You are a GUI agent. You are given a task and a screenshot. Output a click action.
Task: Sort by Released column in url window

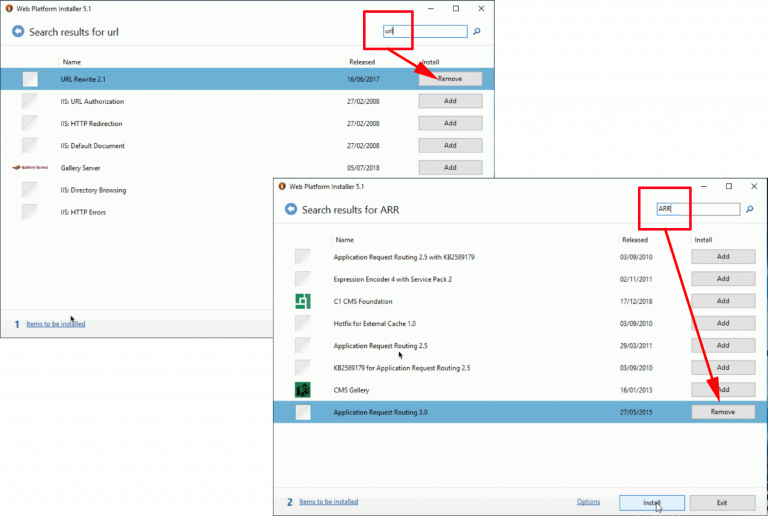(362, 62)
